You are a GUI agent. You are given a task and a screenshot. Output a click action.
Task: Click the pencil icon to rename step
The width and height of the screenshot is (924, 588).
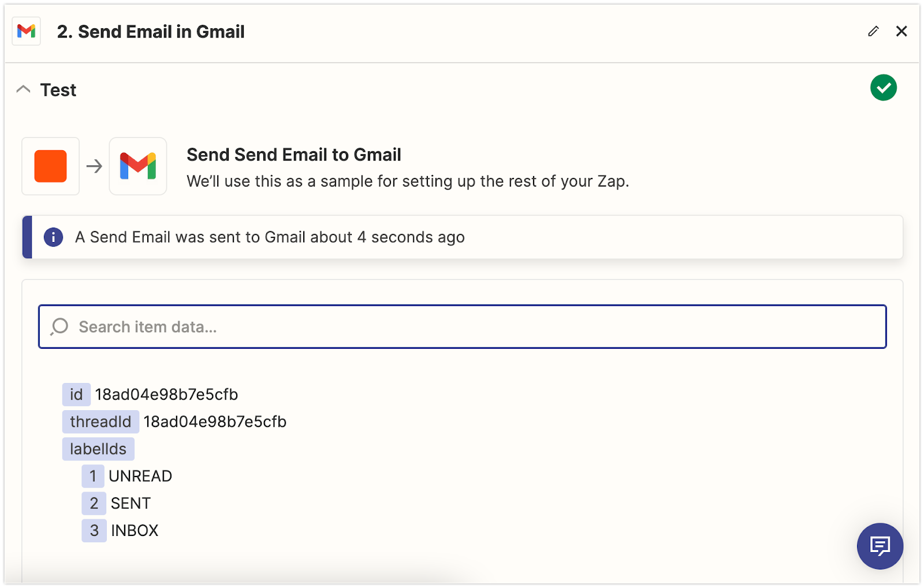pyautogui.click(x=873, y=31)
